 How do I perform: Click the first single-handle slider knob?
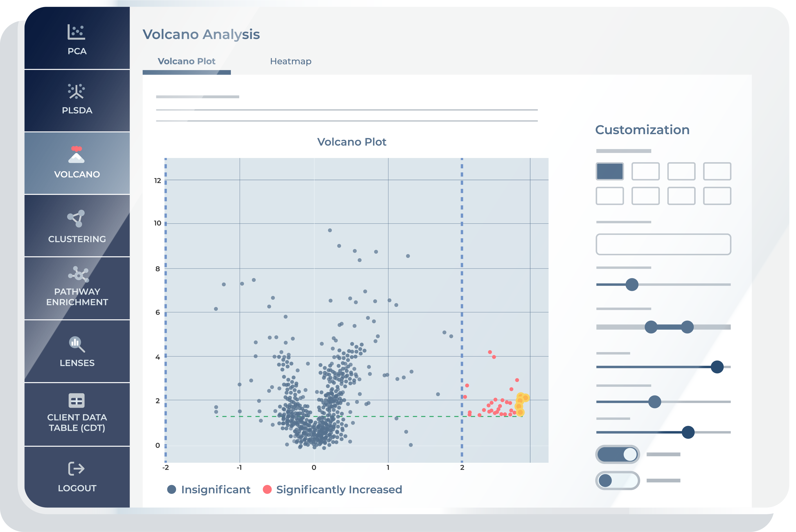click(632, 284)
